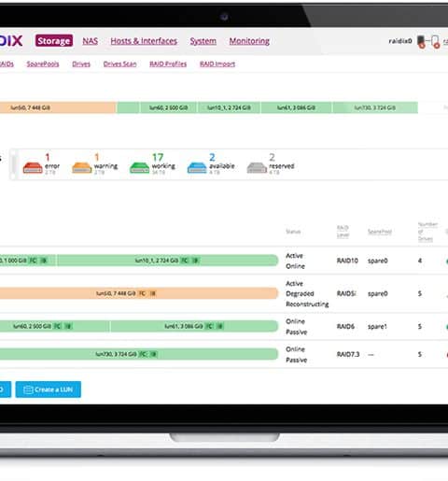Click the RAID6 level cell
Viewport: 448px width, 481px height.
tap(345, 326)
